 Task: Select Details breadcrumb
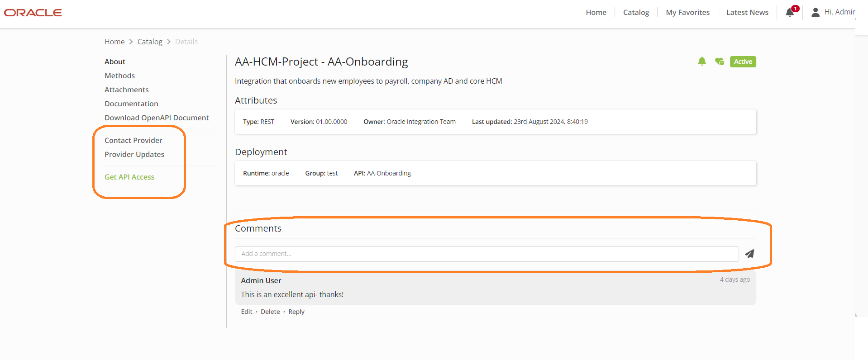(186, 42)
